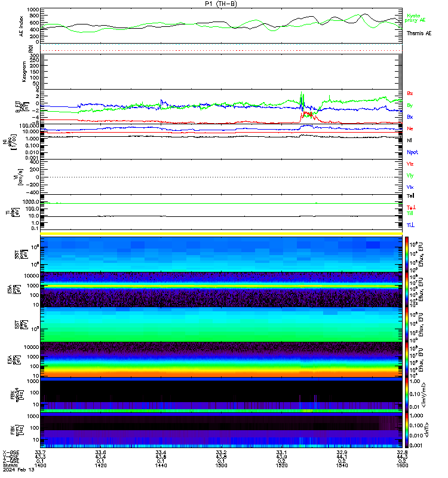Image resolution: width=448 pixels, height=478 pixels.
Task: Click the red 'Bz' legend label
Action: 410,94
